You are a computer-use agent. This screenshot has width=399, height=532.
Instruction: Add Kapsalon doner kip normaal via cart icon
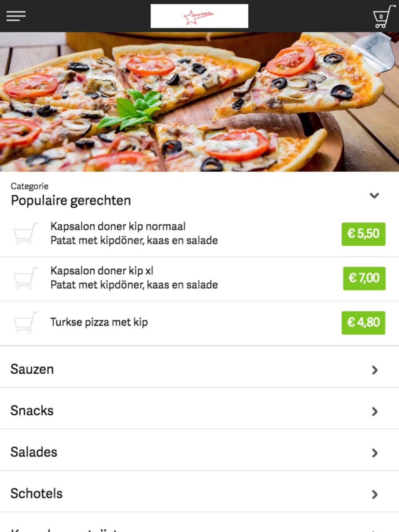pyautogui.click(x=26, y=233)
